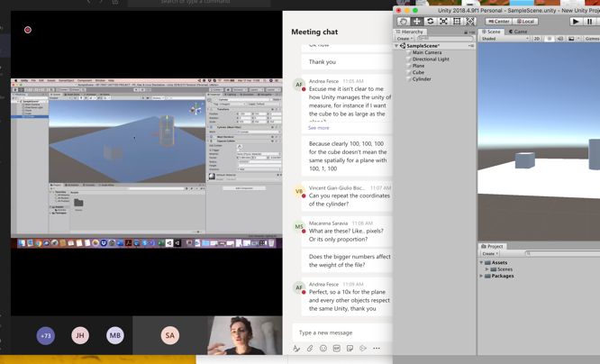Switch to the Scene tab
The image size is (600, 364).
pos(491,32)
